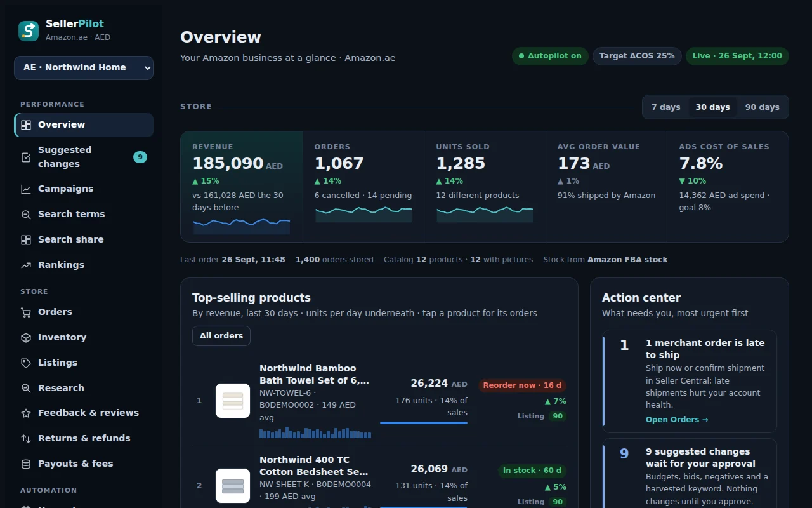Click the Orders 1,067 card
Image resolution: width=812 pixels, height=508 pixels.
click(363, 187)
